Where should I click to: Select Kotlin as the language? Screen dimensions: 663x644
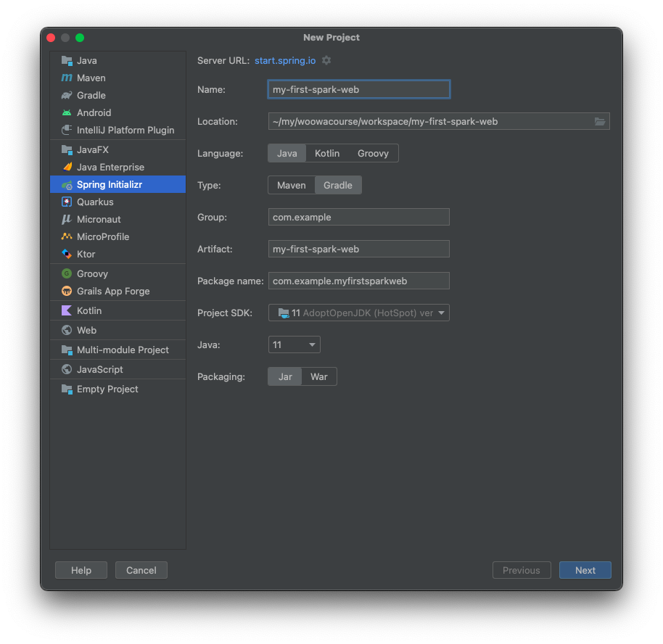[x=327, y=153]
